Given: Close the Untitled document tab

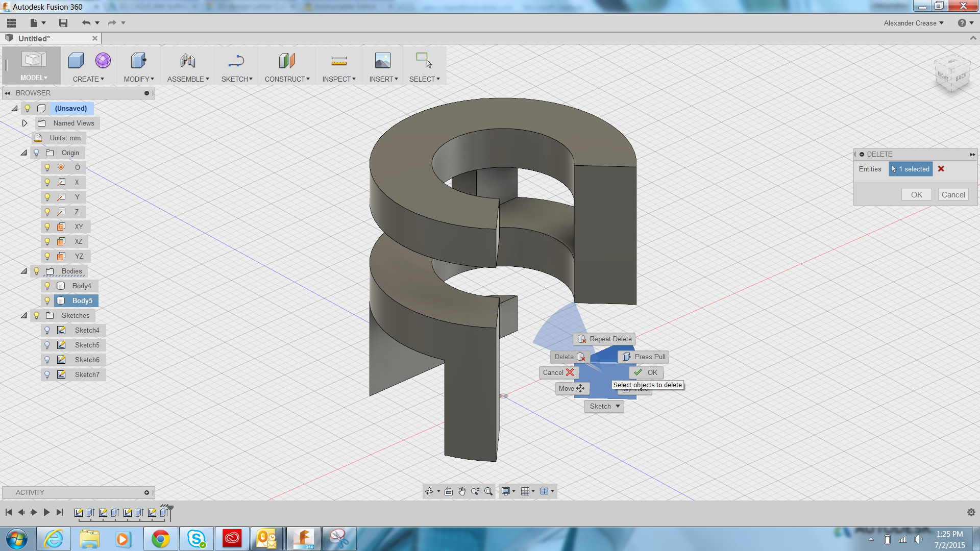Looking at the screenshot, I should pyautogui.click(x=95, y=38).
